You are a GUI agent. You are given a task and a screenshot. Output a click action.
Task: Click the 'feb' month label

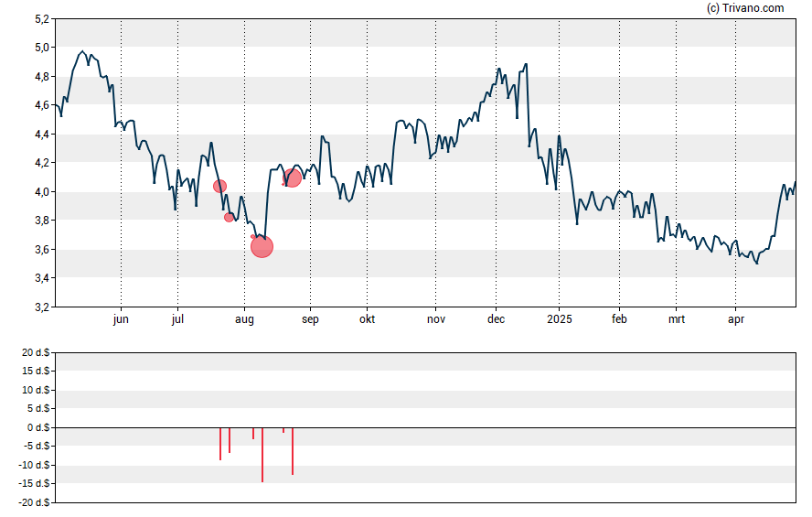(619, 319)
